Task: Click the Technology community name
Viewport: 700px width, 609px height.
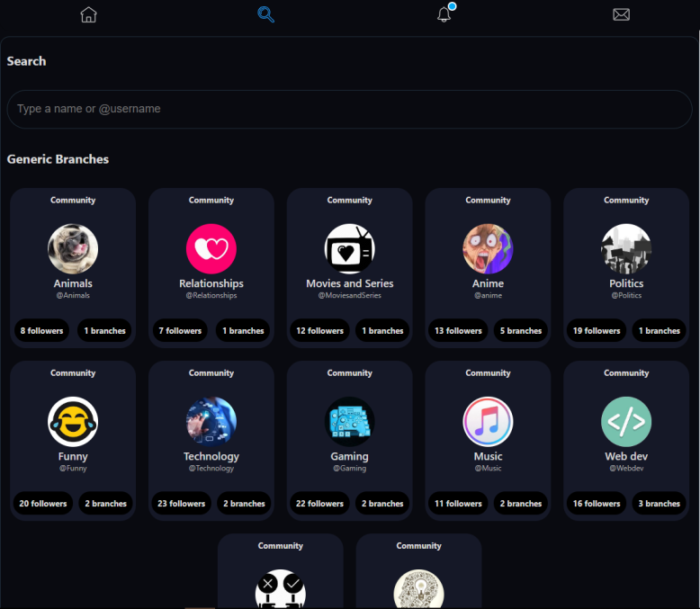Action: click(211, 456)
